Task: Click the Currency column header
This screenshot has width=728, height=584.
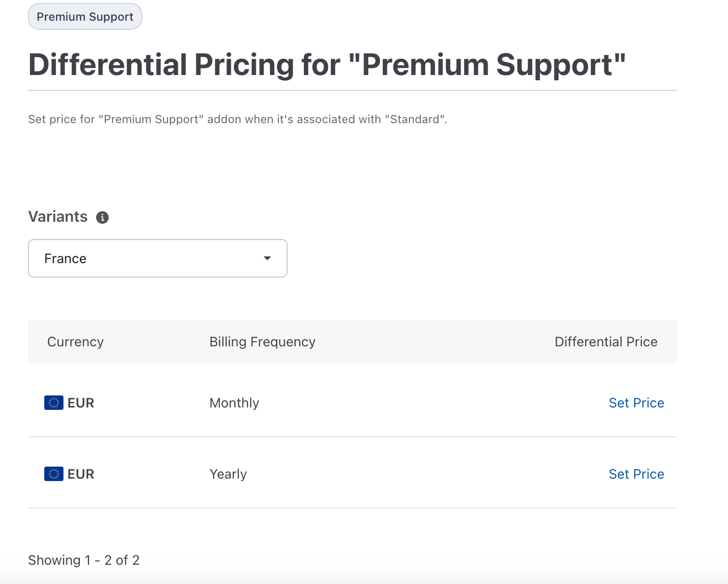Action: click(75, 342)
